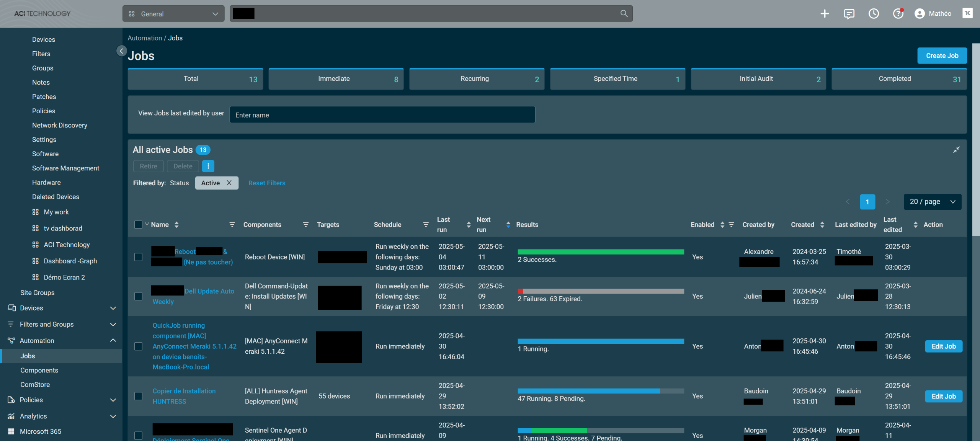980x441 pixels.
Task: Click Edit Job for QuickJob AnyConnect row
Action: [944, 346]
